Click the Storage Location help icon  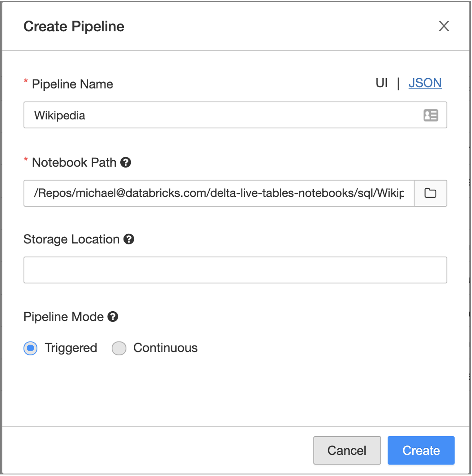129,239
